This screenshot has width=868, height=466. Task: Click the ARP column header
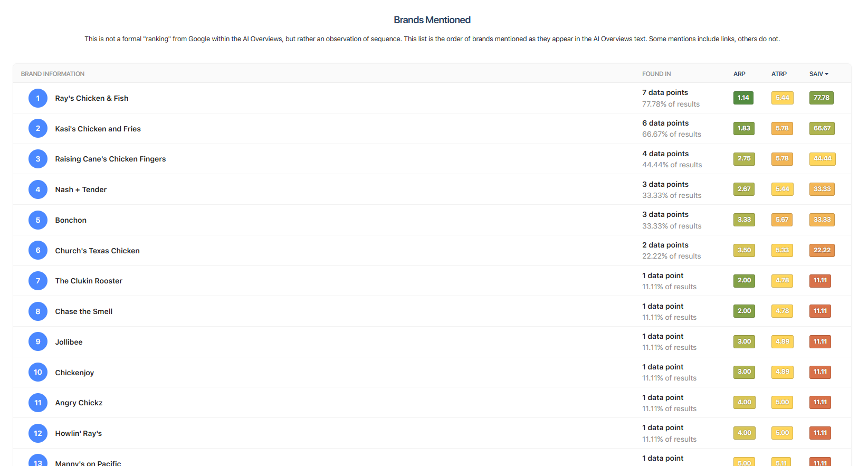coord(739,74)
